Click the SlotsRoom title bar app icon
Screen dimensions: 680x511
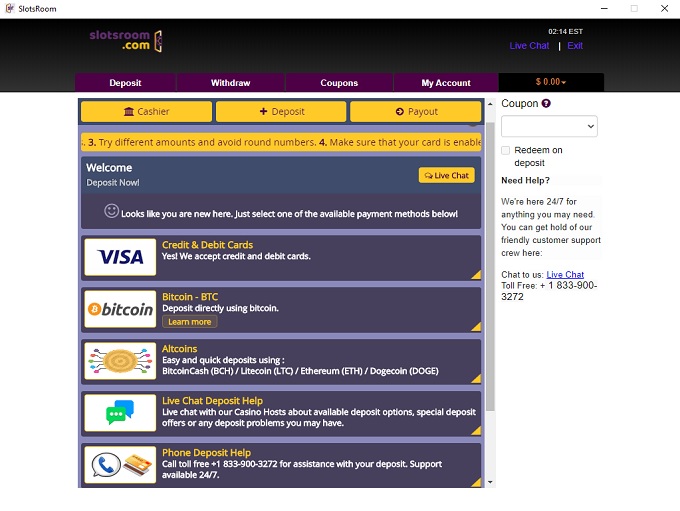coord(10,8)
